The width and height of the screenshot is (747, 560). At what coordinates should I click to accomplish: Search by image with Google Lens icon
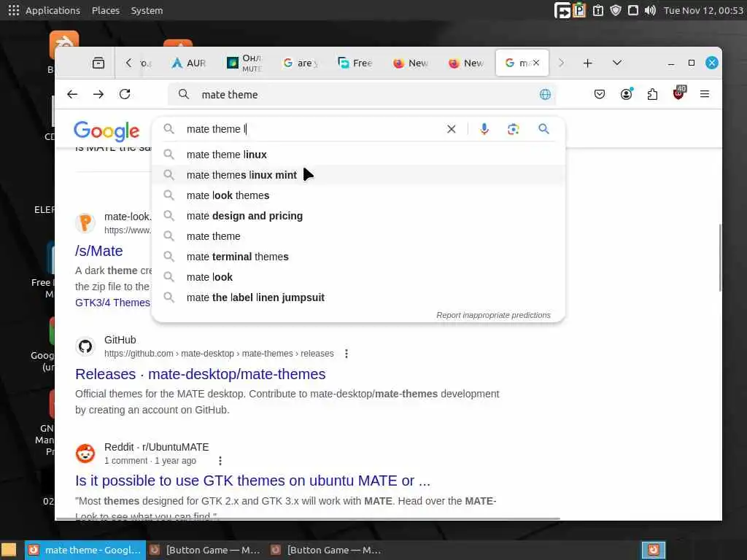pos(513,129)
